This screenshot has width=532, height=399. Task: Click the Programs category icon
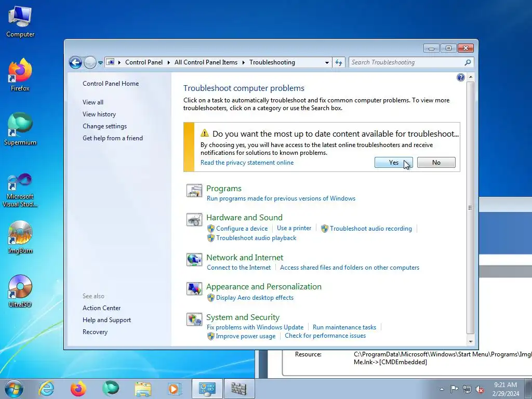point(194,190)
